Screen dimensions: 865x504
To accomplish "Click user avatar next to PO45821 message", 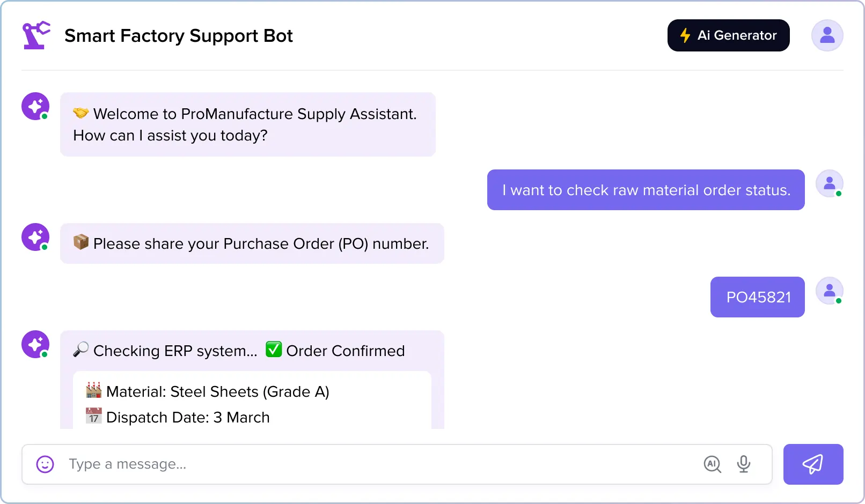I will click(829, 291).
